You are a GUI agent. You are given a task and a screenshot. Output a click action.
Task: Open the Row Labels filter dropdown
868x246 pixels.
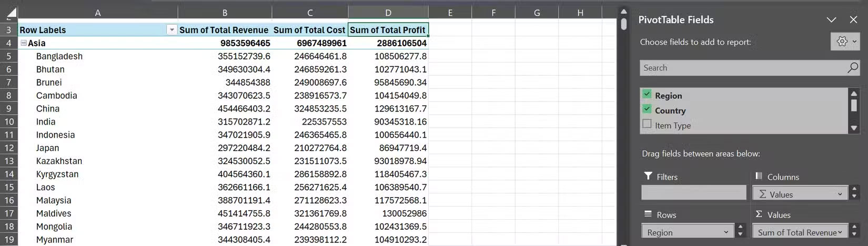coord(171,30)
